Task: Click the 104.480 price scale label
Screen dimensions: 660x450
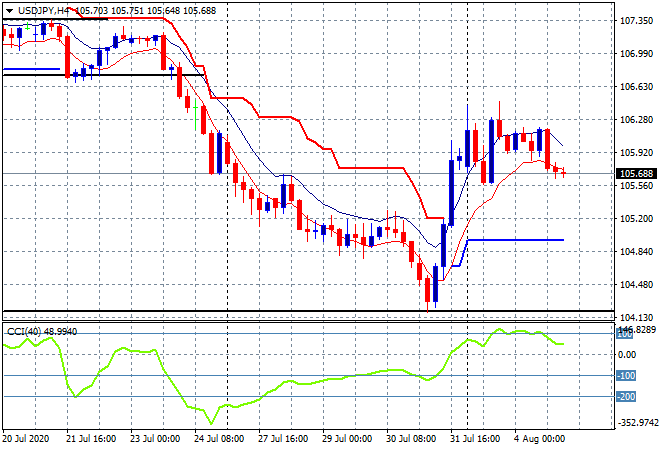Action: (636, 285)
